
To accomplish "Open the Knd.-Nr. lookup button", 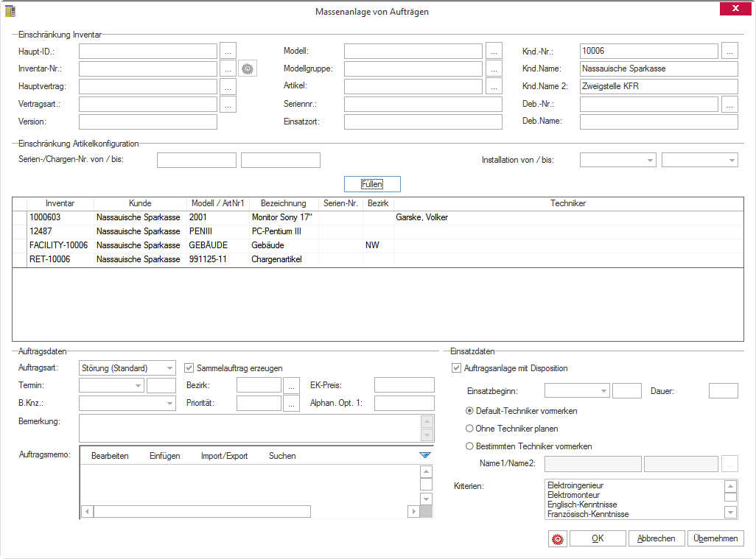I will (730, 51).
